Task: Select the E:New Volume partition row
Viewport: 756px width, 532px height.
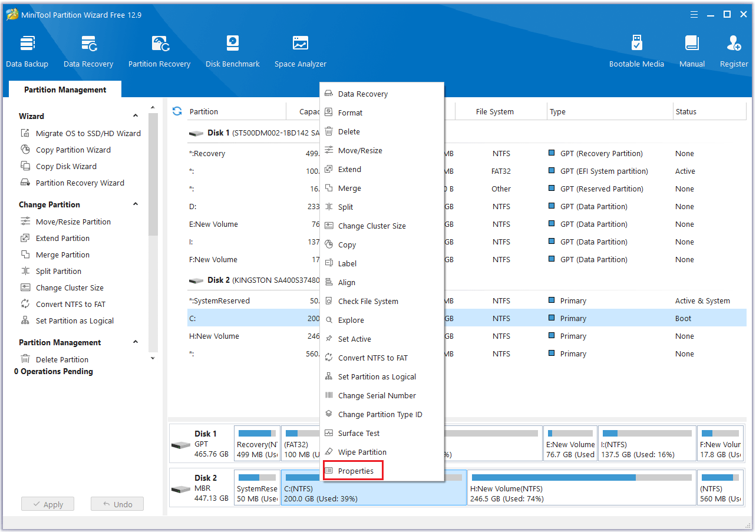Action: pos(467,224)
